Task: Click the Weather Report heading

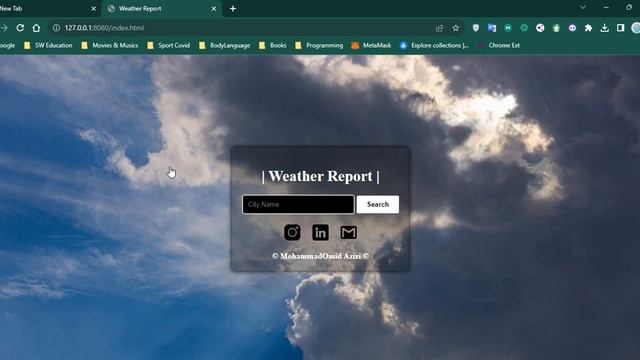Action: click(320, 176)
